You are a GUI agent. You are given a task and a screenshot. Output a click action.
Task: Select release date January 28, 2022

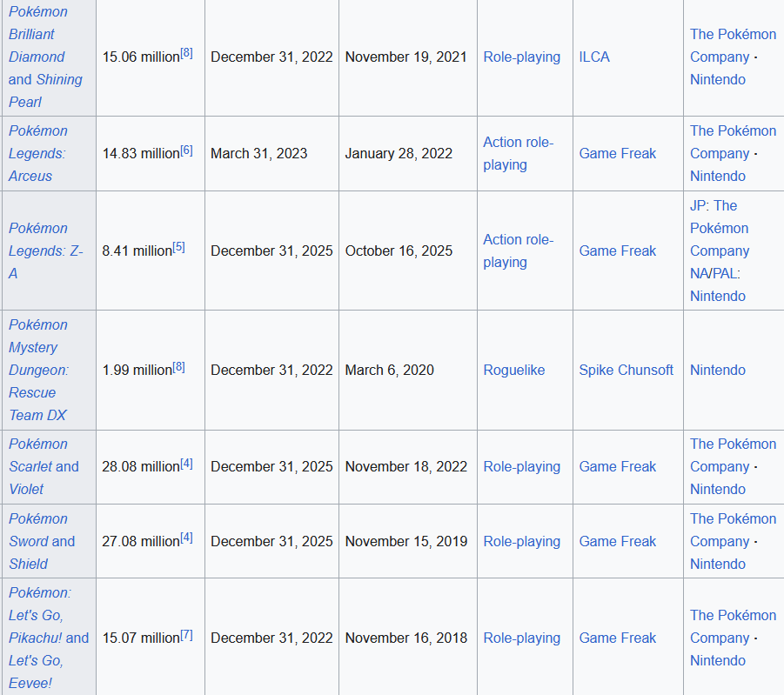click(x=399, y=153)
